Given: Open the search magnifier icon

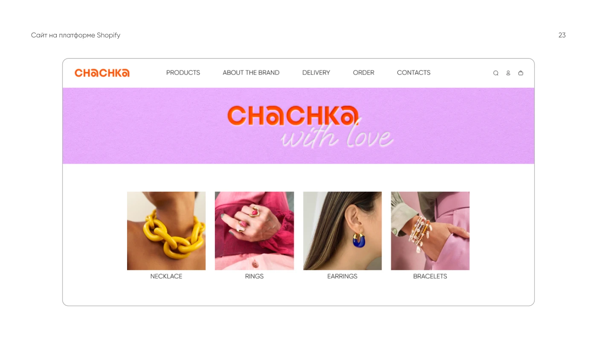Looking at the screenshot, I should coord(496,73).
